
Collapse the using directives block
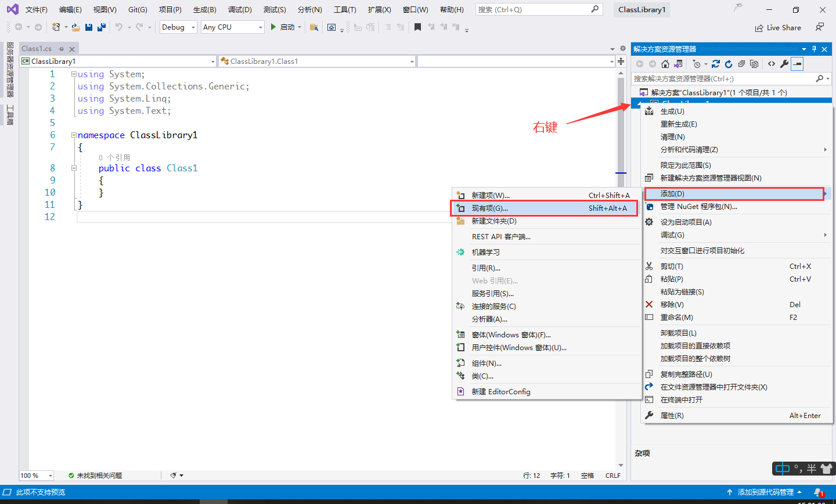pyautogui.click(x=74, y=74)
